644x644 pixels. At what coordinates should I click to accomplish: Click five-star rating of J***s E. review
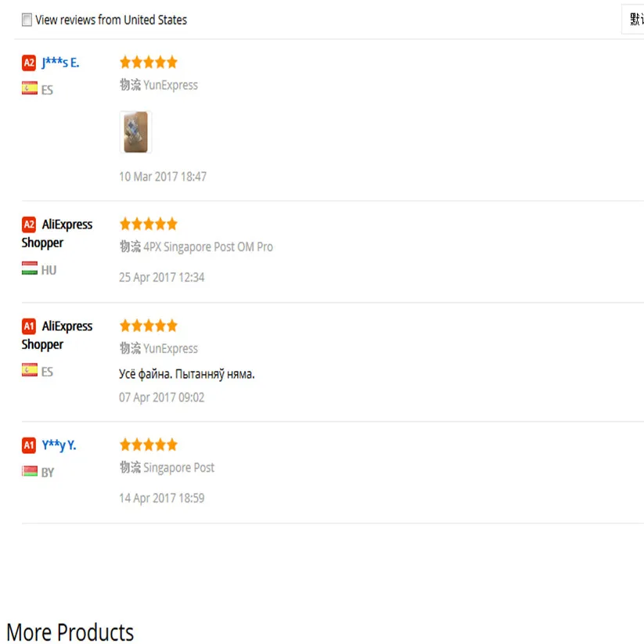148,63
